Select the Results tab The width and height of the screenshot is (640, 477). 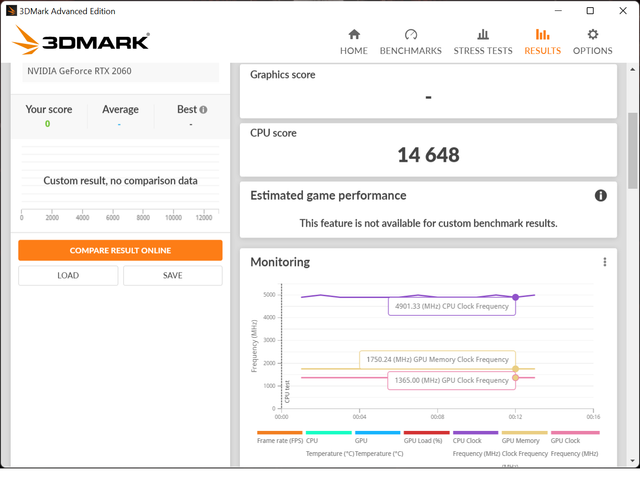pos(542,42)
